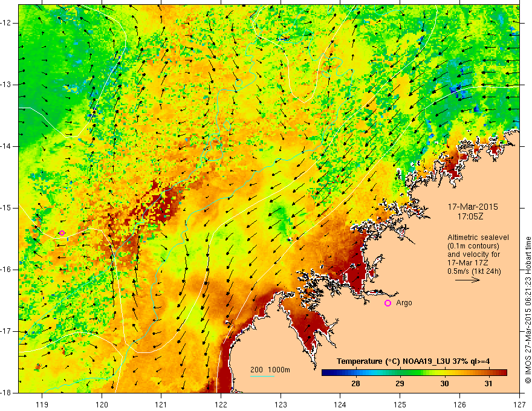
Task: Click the temperature color bar
Action: 414,373
